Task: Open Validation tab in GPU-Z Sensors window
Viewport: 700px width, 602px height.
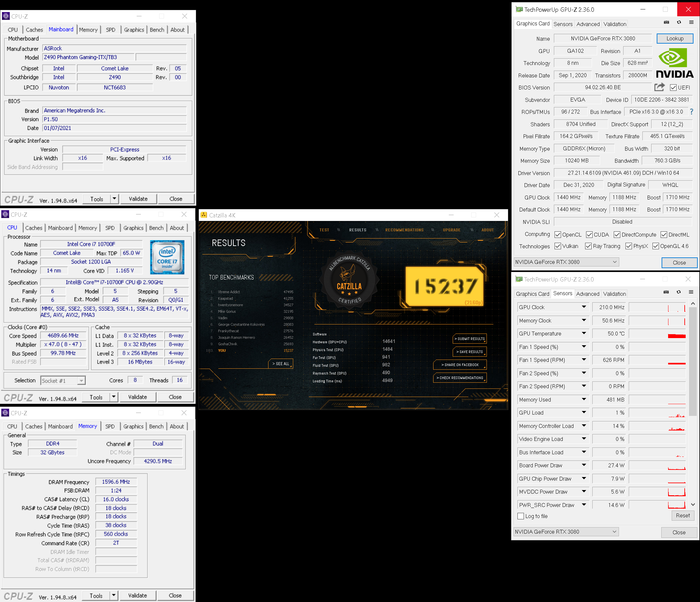Action: (614, 294)
